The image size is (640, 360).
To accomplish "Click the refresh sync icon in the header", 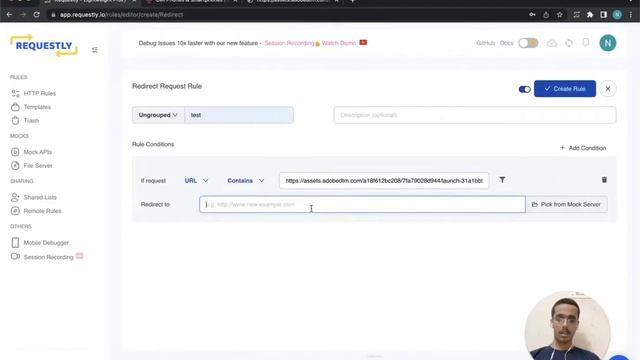I will click(569, 43).
